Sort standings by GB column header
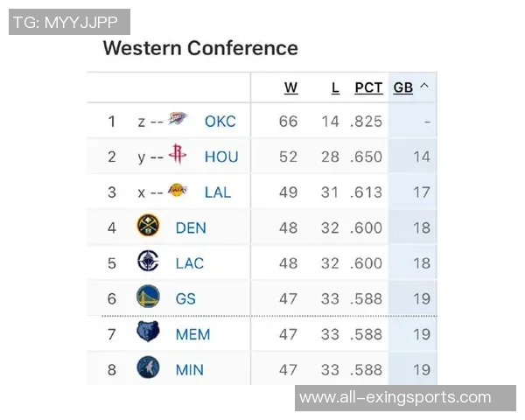 click(x=402, y=87)
